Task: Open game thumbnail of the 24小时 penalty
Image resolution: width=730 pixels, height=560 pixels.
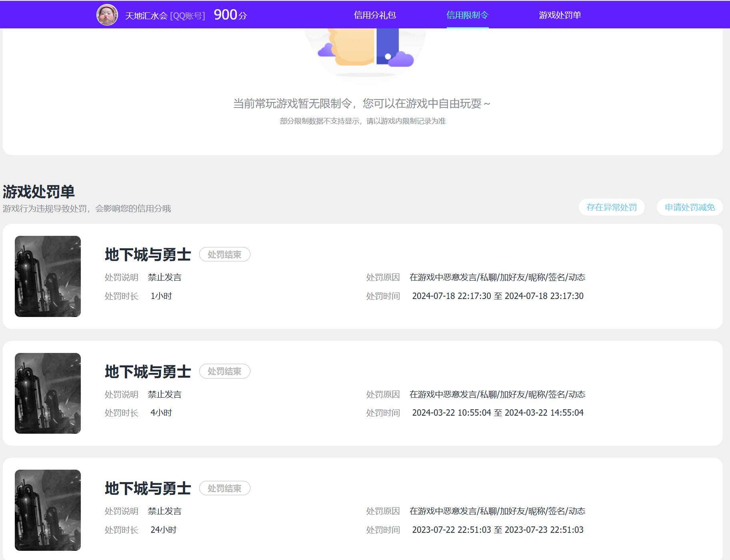Action: point(48,510)
